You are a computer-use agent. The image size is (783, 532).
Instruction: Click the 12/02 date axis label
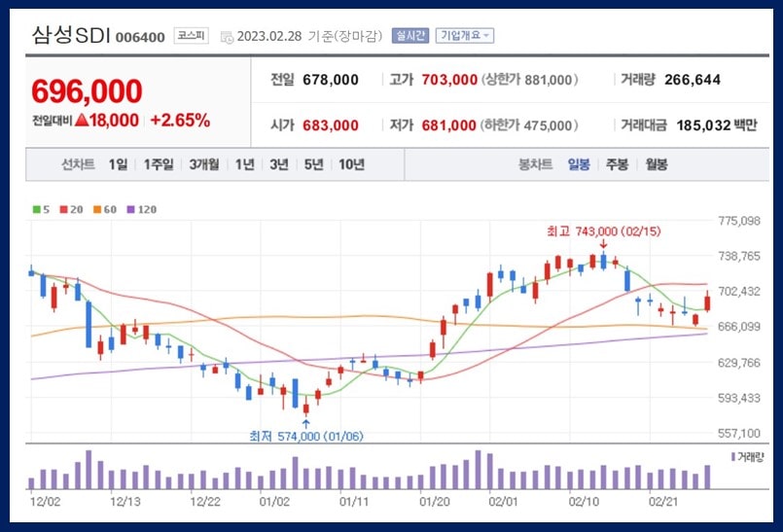[x=46, y=502]
